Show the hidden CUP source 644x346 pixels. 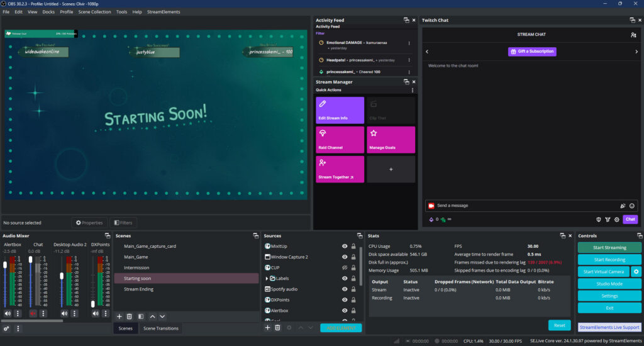click(x=345, y=268)
